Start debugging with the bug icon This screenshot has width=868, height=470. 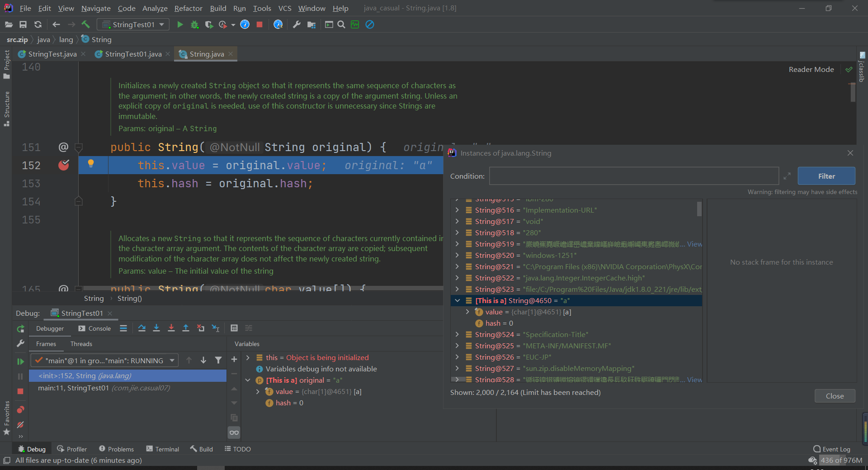[x=194, y=24]
